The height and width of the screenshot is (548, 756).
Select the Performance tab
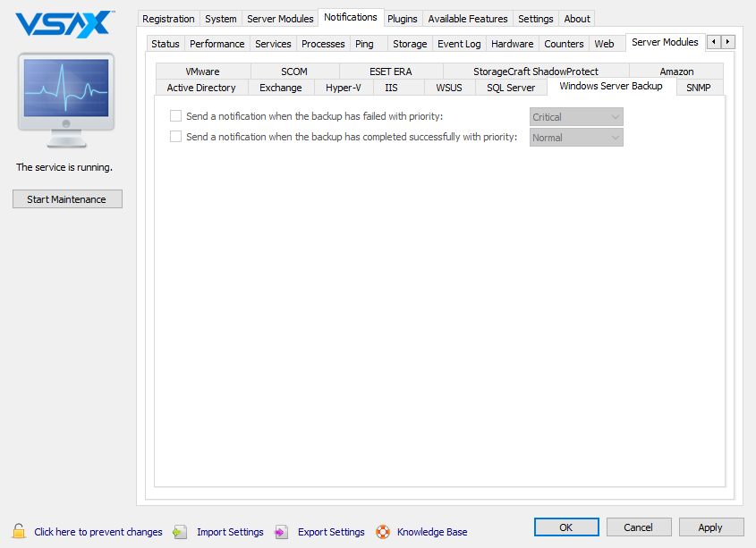coord(217,44)
